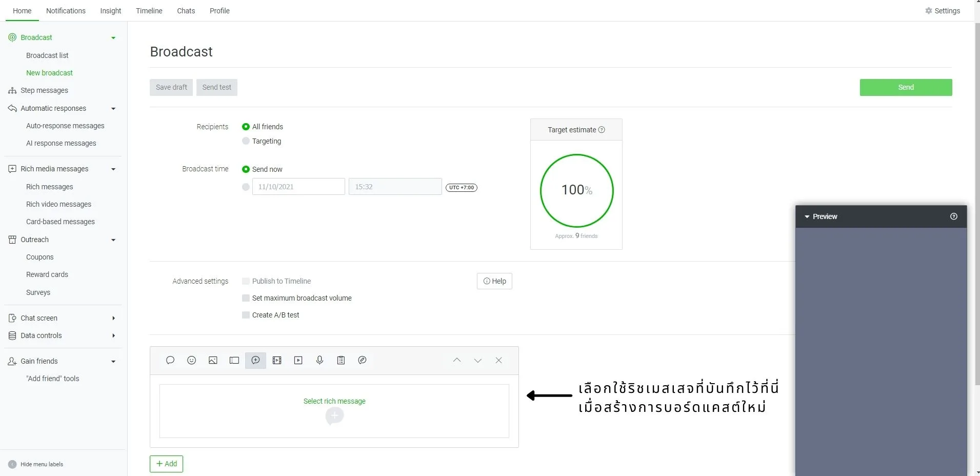Choose the sticker smiley icon
This screenshot has height=476, width=980.
(x=192, y=361)
